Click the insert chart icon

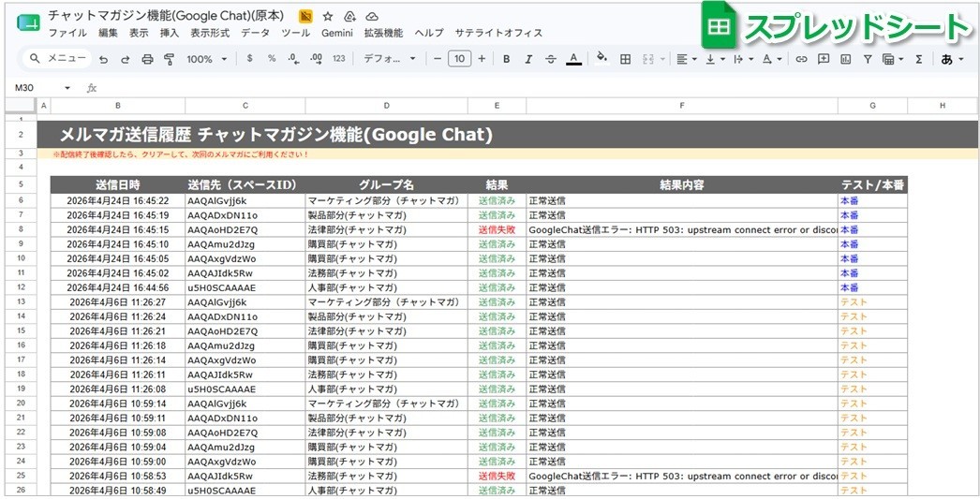coord(846,59)
